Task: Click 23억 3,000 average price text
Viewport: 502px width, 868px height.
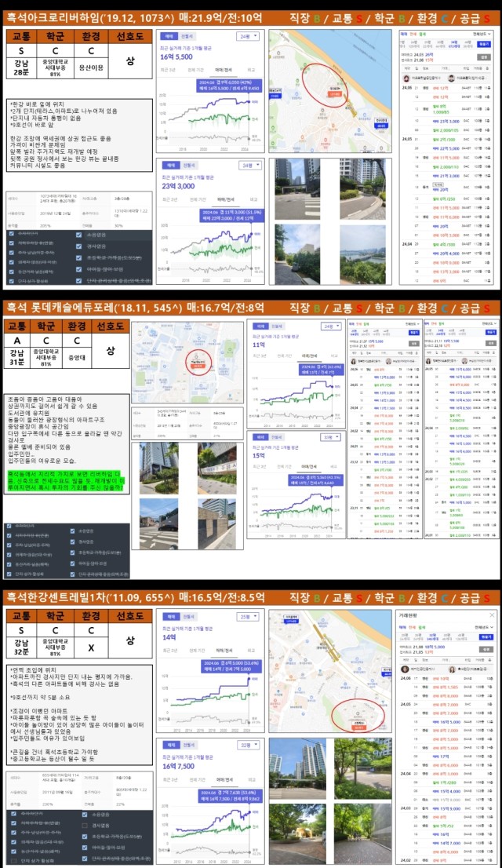Action: (x=178, y=186)
